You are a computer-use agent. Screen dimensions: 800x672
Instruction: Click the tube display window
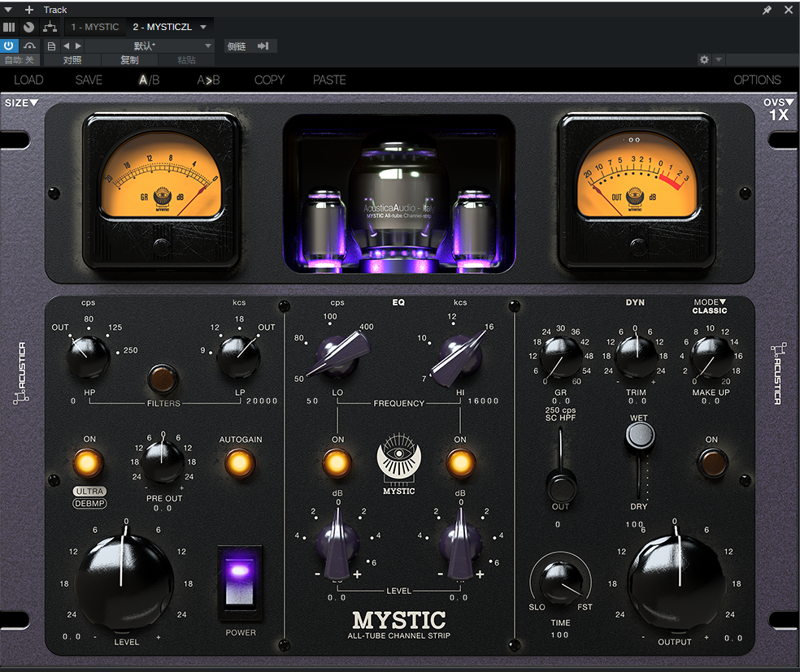tap(399, 194)
